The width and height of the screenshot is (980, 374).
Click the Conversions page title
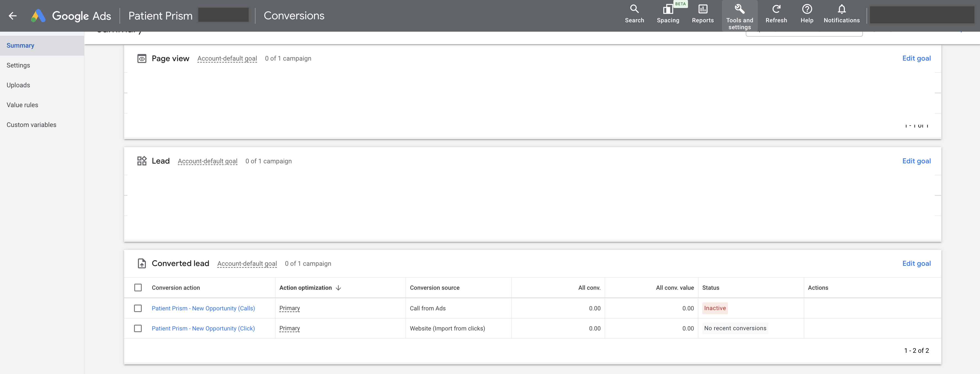(294, 16)
